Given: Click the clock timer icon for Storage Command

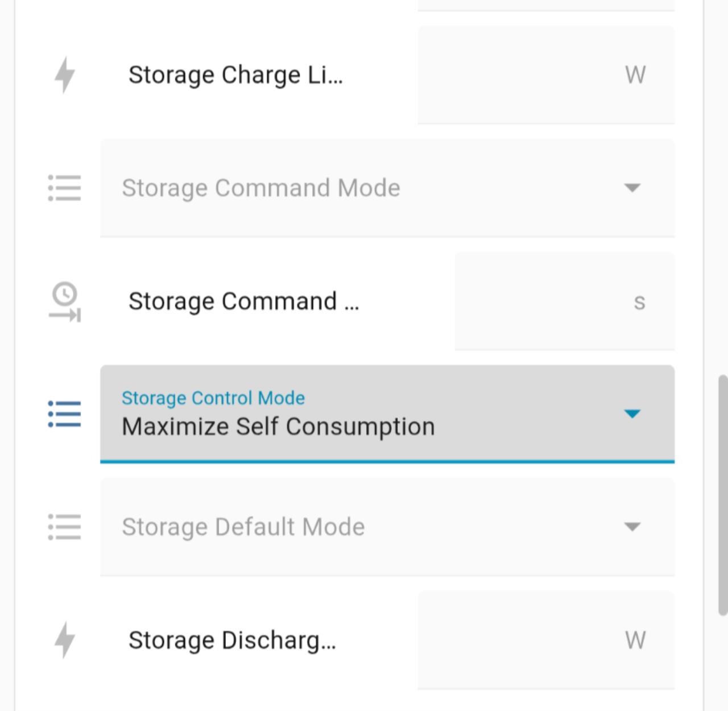Looking at the screenshot, I should pyautogui.click(x=65, y=301).
